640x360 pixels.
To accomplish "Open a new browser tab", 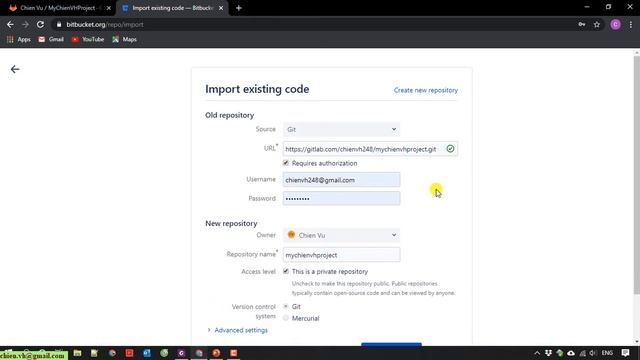I will click(x=239, y=8).
